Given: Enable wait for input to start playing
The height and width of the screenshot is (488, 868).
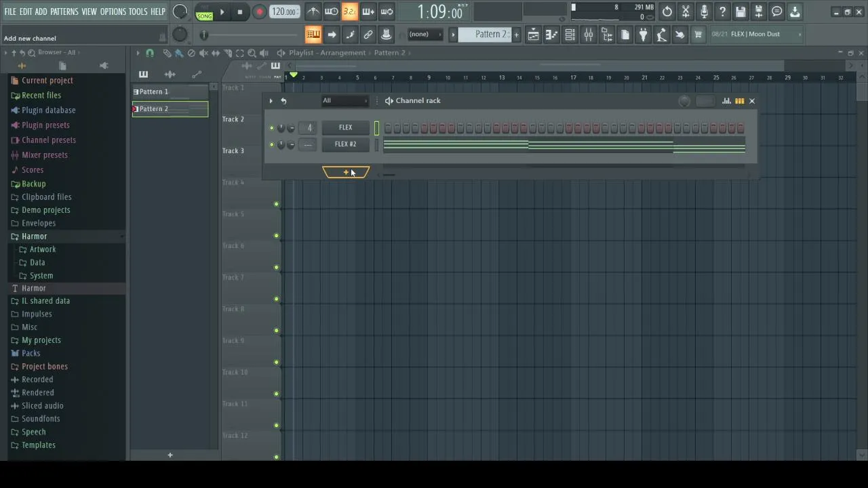Looking at the screenshot, I should [x=332, y=12].
